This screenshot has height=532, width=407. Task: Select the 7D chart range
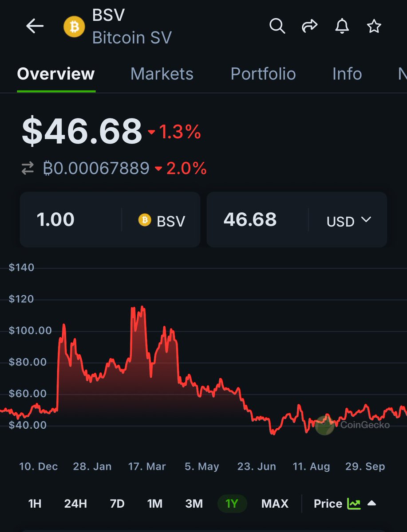point(117,504)
